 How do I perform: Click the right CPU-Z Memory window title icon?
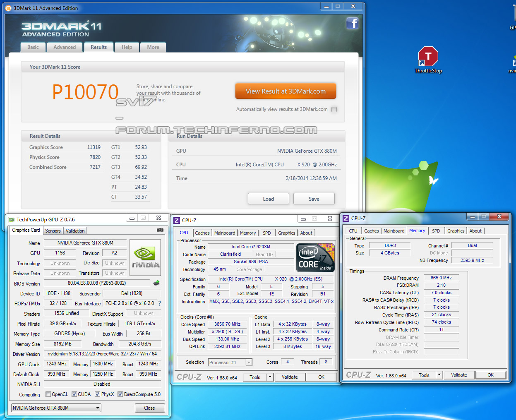tap(346, 218)
